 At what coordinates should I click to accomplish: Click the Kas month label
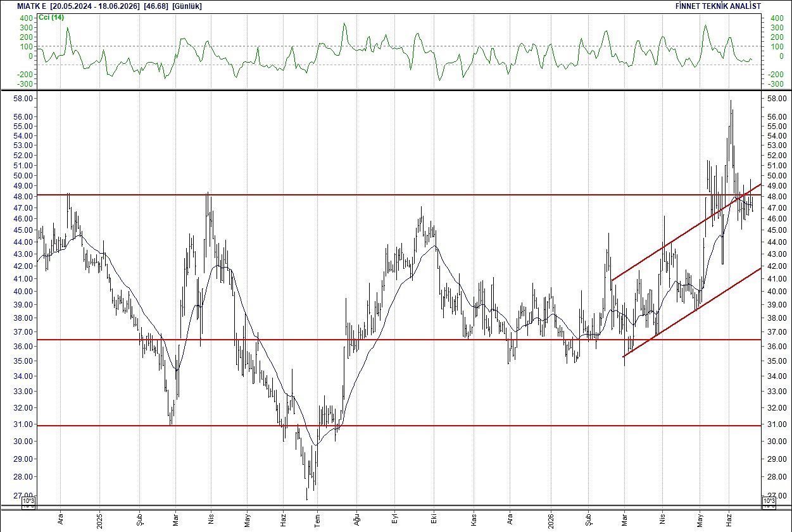[x=472, y=519]
